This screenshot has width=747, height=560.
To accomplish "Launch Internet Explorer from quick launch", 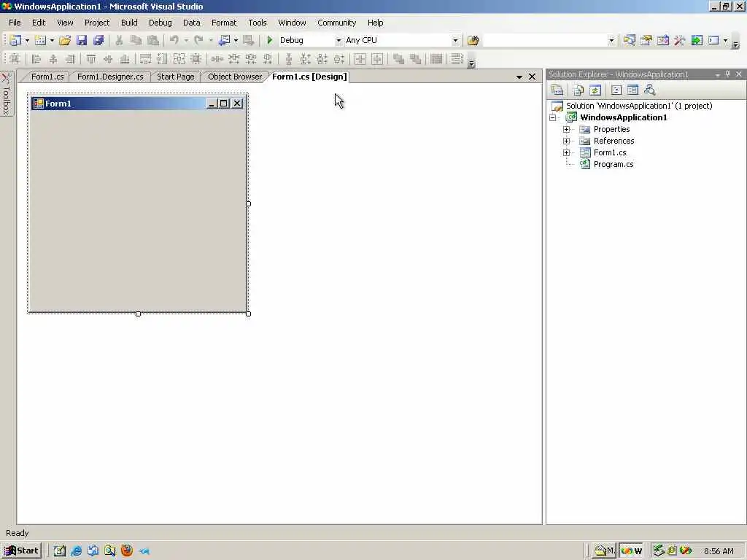I will click(x=76, y=551).
